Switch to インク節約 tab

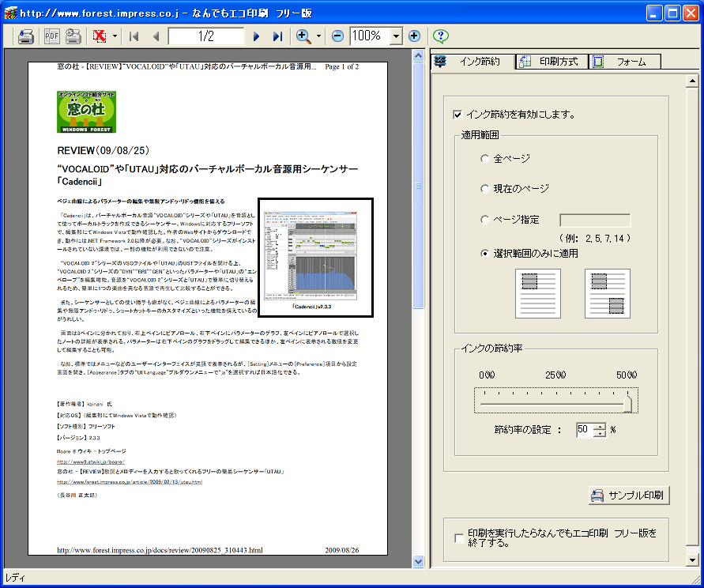(x=472, y=62)
